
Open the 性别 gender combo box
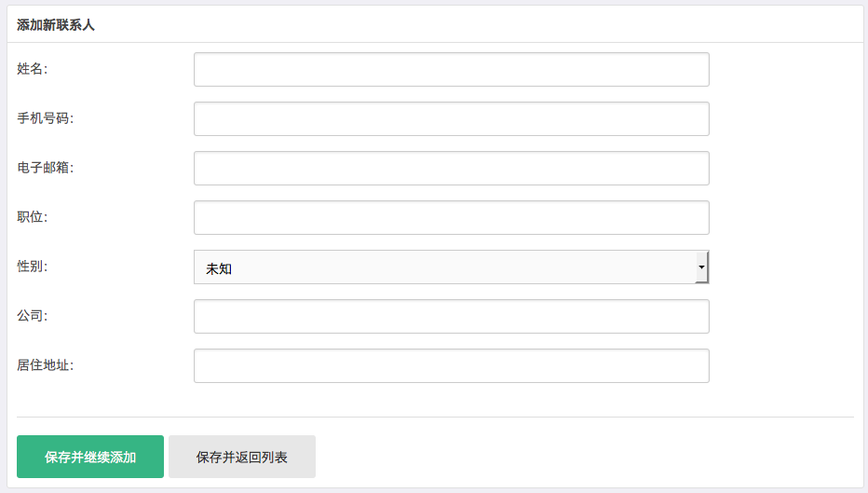(451, 267)
